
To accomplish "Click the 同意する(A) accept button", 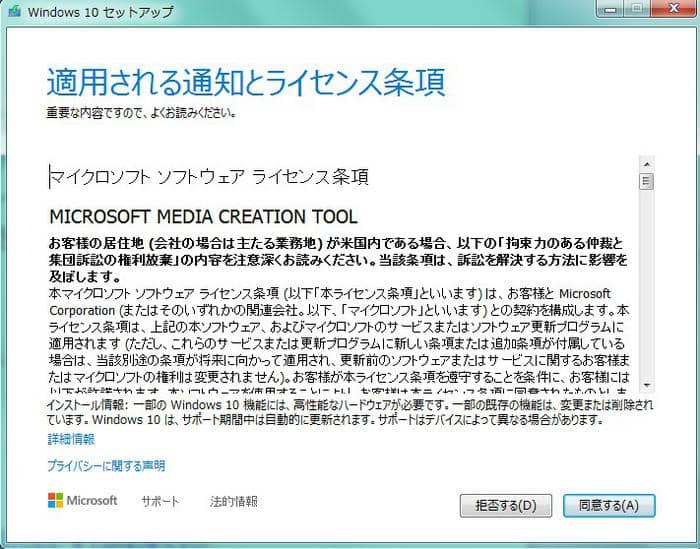I will (x=609, y=505).
